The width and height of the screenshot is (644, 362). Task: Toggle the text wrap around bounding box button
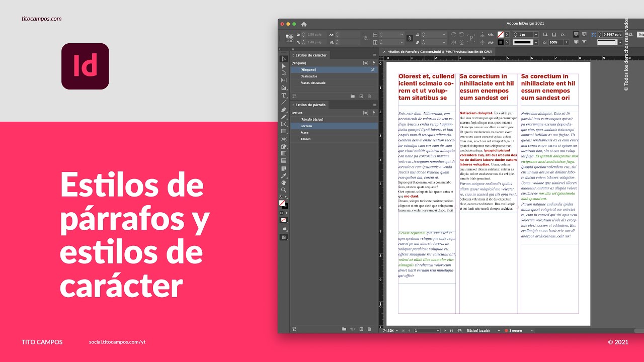pos(584,34)
